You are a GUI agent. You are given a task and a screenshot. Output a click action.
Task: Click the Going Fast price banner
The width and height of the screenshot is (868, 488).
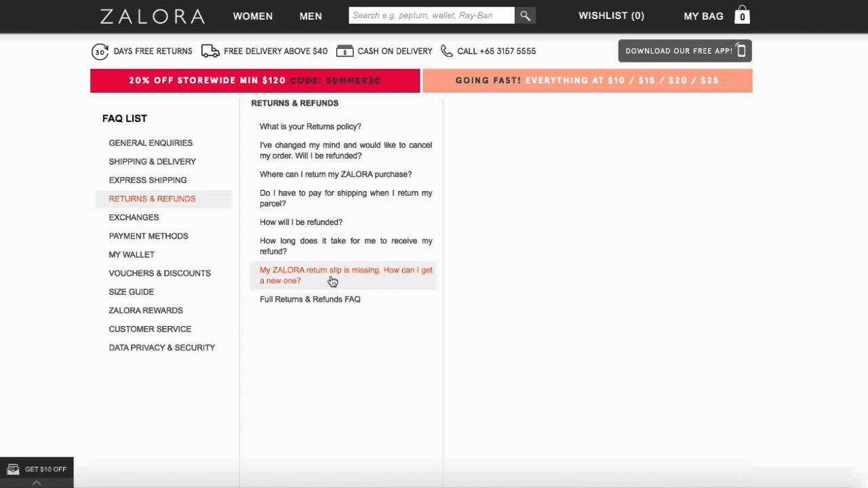pos(587,81)
